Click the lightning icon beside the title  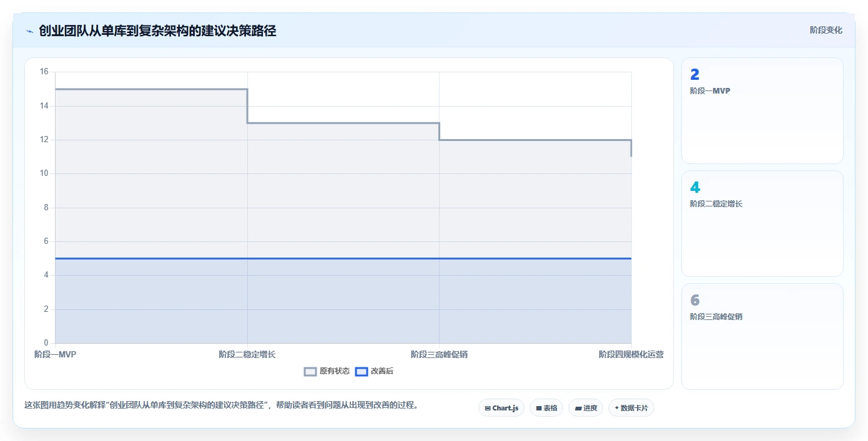tap(29, 31)
